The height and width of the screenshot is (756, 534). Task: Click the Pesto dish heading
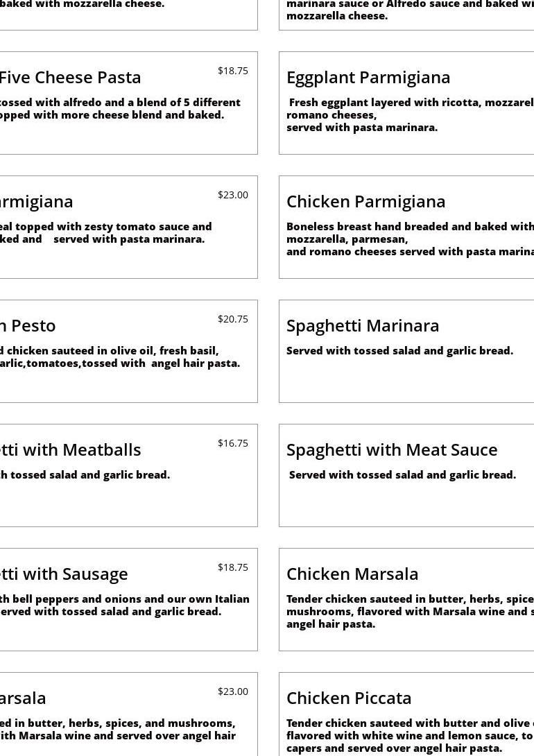[28, 325]
